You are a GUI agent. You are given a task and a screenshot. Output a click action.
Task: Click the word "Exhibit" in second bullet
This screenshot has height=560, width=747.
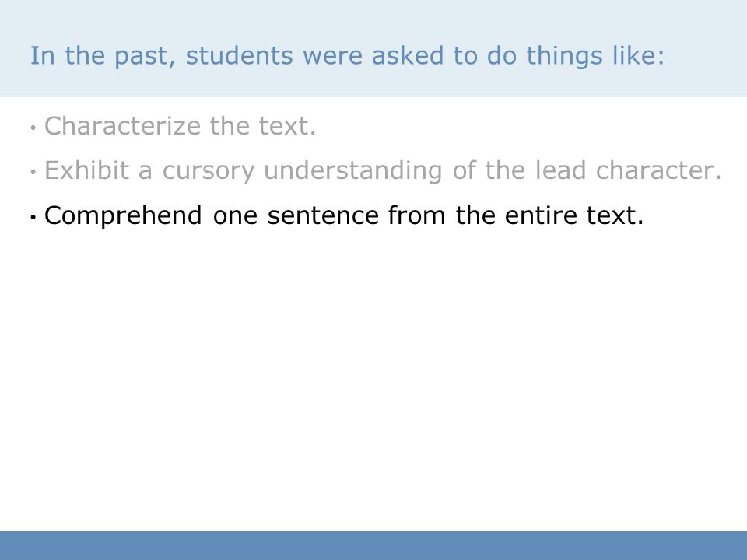click(x=86, y=170)
